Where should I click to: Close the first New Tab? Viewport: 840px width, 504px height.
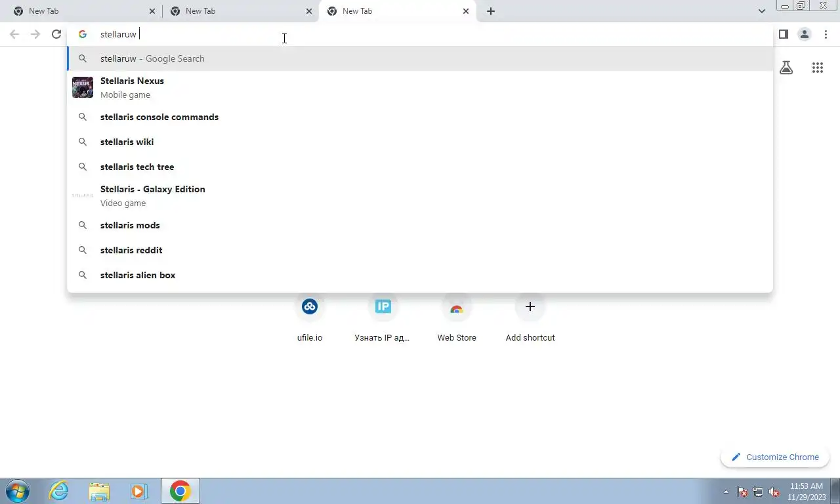point(152,11)
